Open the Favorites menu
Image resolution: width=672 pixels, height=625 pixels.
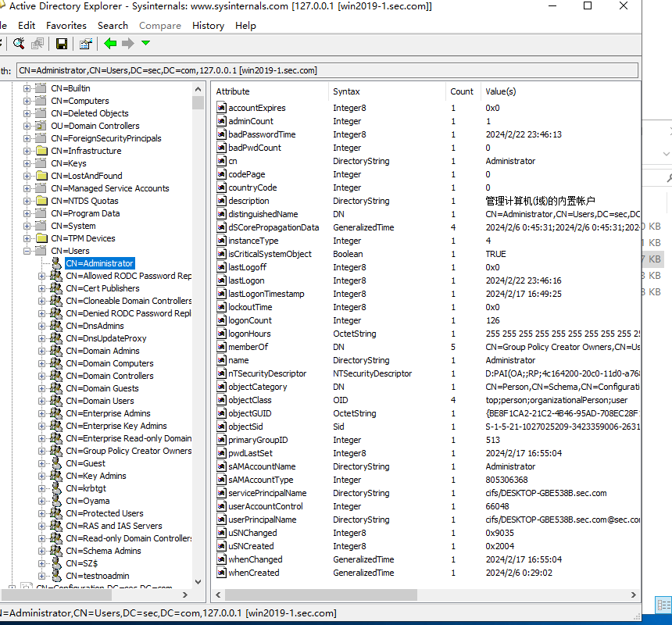[x=66, y=25]
